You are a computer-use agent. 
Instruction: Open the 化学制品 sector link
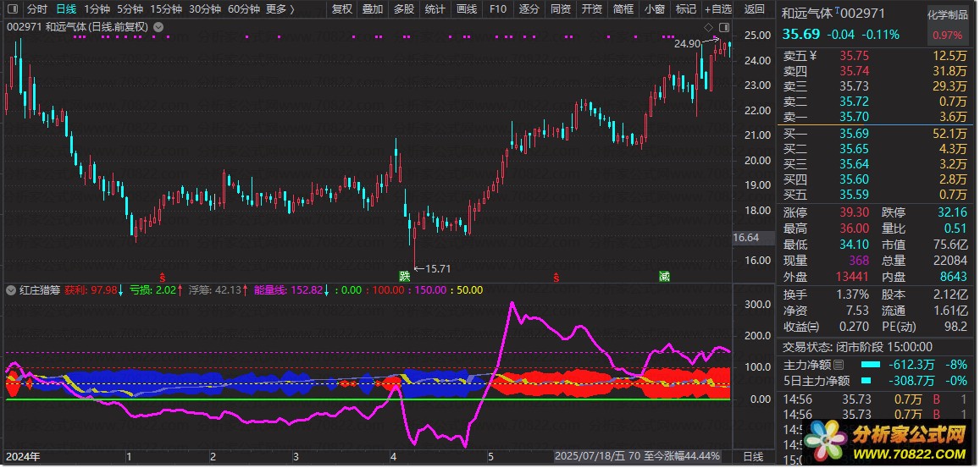[x=948, y=15]
